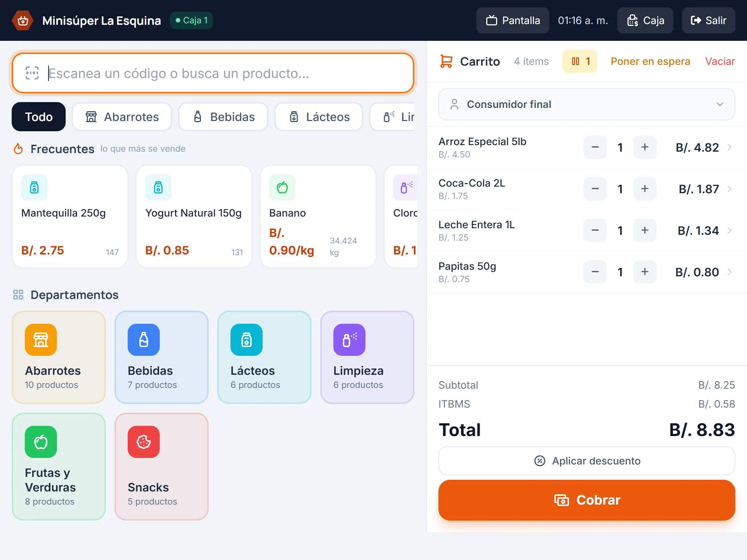
Task: Expand Leche Entera 1L line details chevron
Action: click(x=729, y=230)
